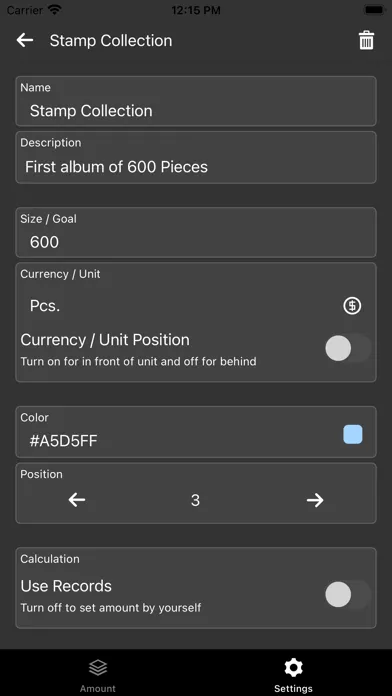392x696 pixels.
Task: Tap the Wi-Fi status bar icon
Action: (x=55, y=10)
